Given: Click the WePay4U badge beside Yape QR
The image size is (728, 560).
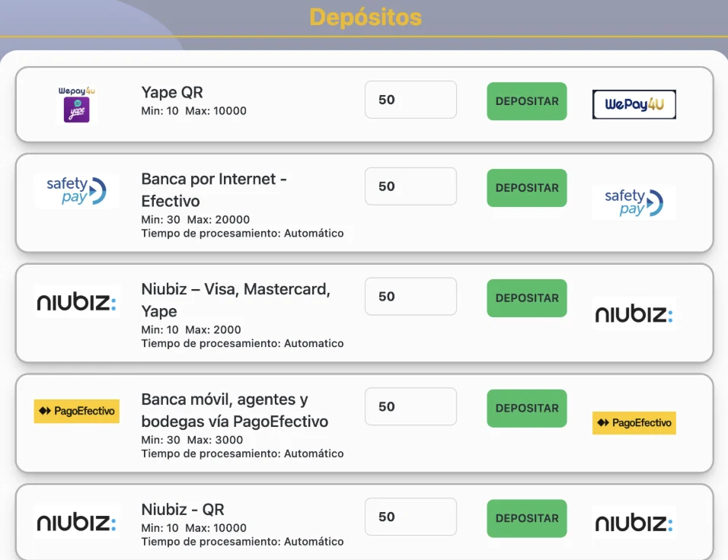Looking at the screenshot, I should click(634, 104).
